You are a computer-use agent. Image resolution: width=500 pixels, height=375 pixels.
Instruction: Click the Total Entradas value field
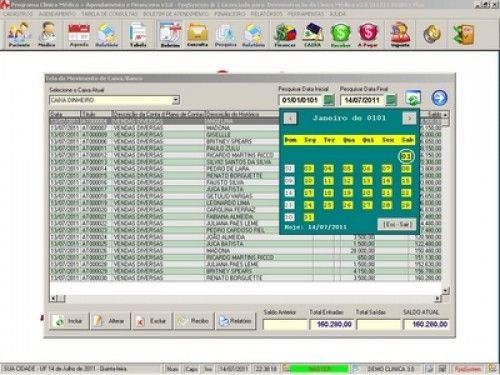[332, 324]
